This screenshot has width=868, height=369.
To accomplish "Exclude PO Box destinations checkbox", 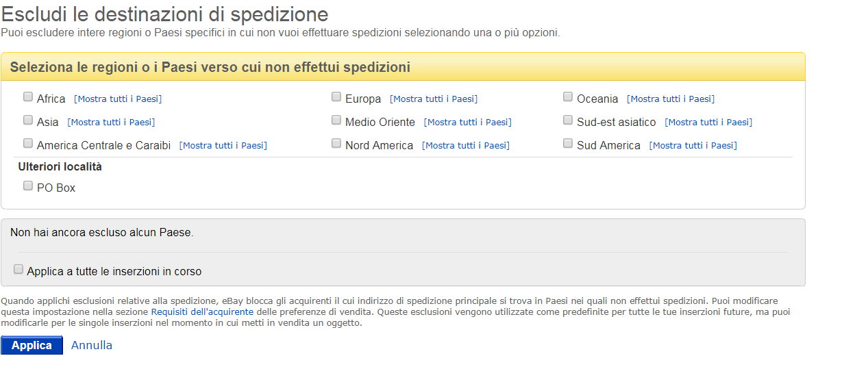I will point(28,186).
